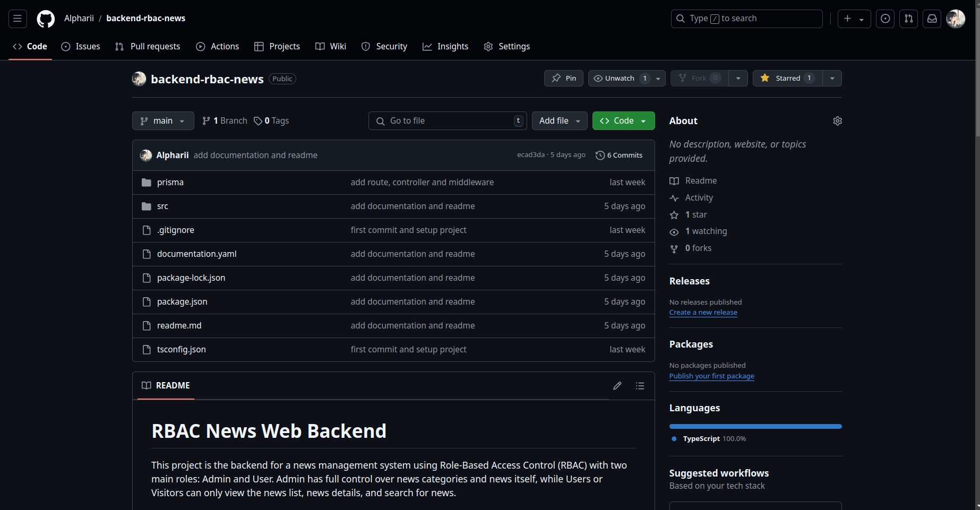The height and width of the screenshot is (510, 980).
Task: Focus the Type / to search field
Action: (x=746, y=19)
